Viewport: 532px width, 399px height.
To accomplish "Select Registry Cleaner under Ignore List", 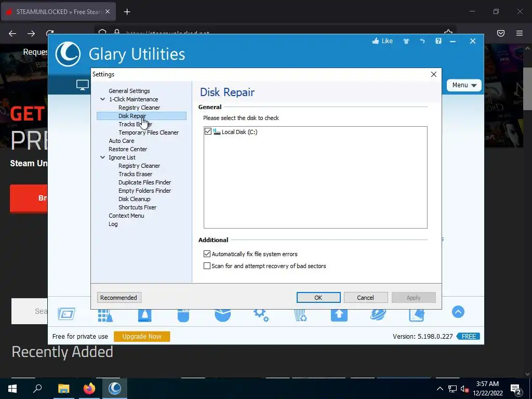I will pyautogui.click(x=139, y=166).
